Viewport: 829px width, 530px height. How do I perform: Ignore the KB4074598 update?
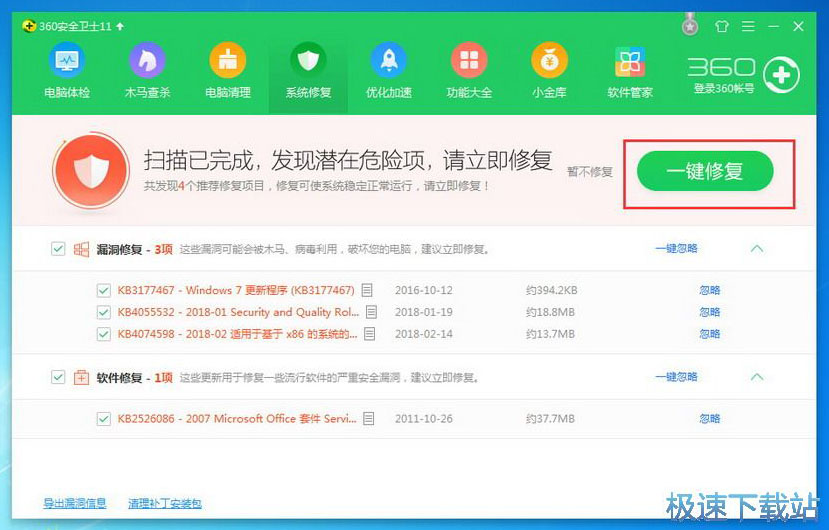(710, 334)
